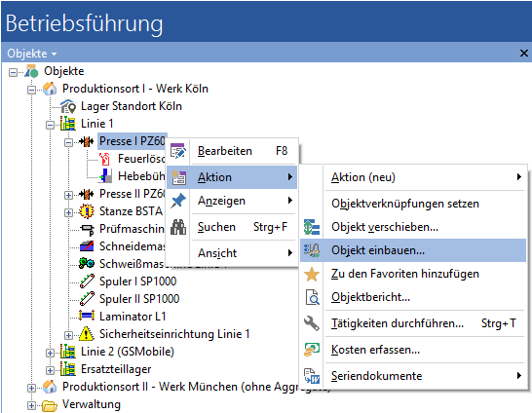Click the Suchen binoculars icon

(178, 227)
